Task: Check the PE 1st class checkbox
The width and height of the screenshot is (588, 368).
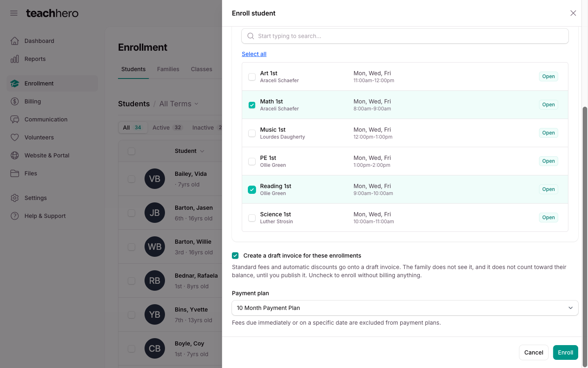Action: [252, 162]
